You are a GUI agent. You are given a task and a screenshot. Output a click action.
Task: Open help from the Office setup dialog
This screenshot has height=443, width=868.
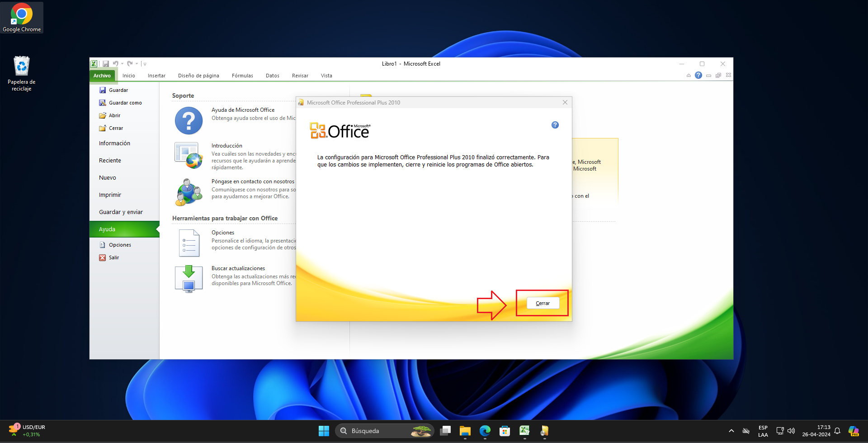coord(555,125)
